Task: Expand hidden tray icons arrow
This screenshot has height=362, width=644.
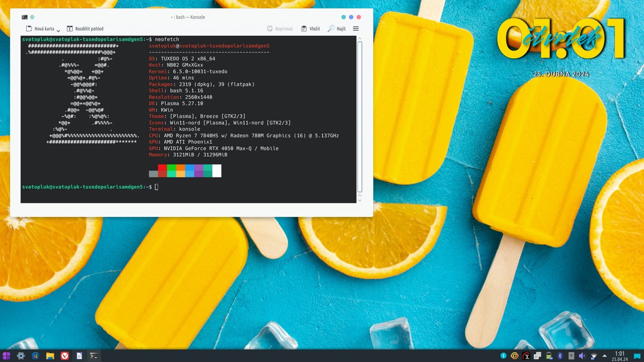Action: (x=605, y=356)
